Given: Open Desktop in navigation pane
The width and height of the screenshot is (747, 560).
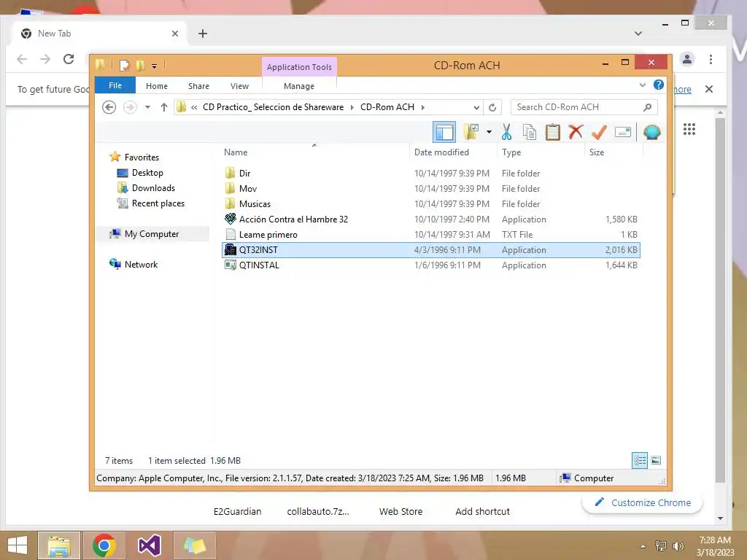Looking at the screenshot, I should click(147, 172).
